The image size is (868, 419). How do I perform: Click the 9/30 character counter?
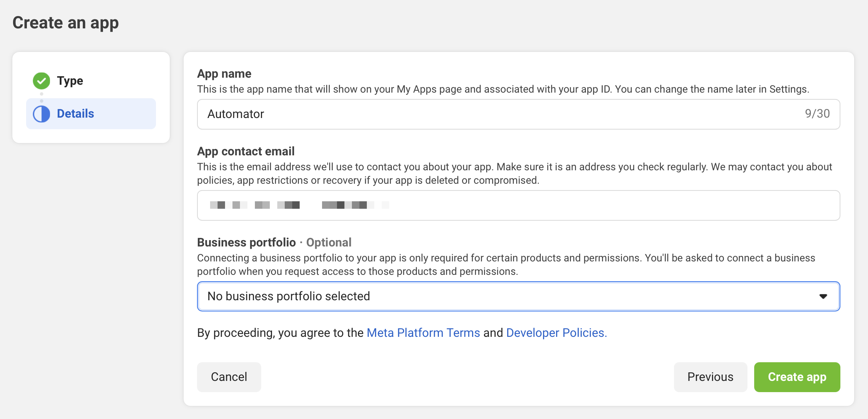tap(817, 114)
